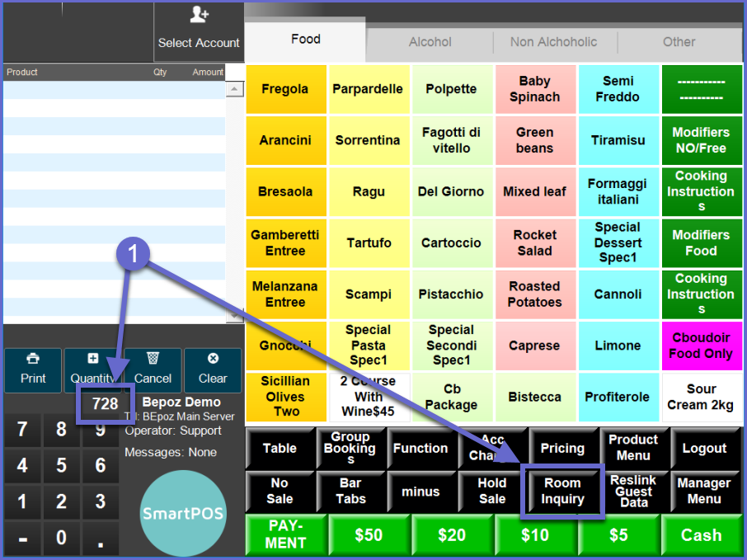The height and width of the screenshot is (560, 747).
Task: Open the Non Alchoholic tab
Action: coord(554,42)
